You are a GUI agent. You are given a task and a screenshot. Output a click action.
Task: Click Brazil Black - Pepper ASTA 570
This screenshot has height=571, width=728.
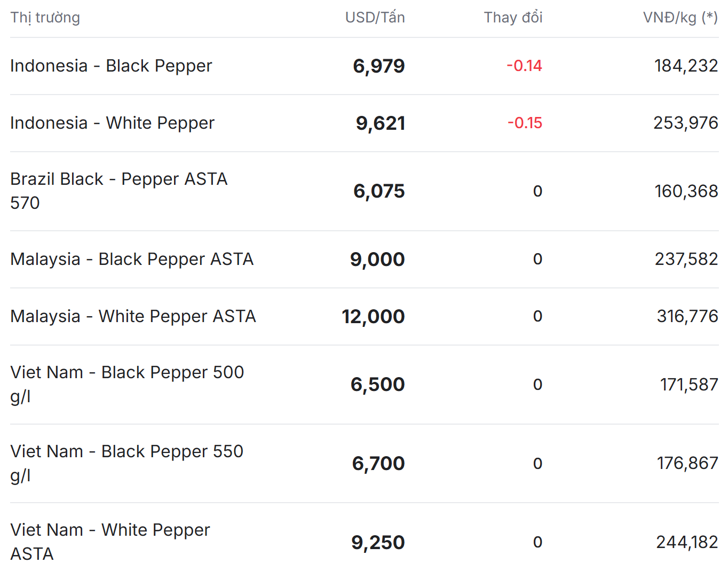point(118,191)
